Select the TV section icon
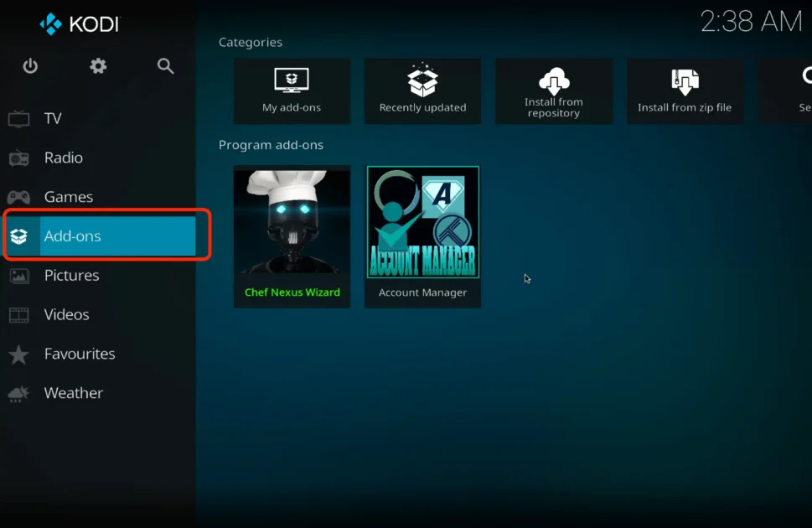812x528 pixels. [x=18, y=118]
